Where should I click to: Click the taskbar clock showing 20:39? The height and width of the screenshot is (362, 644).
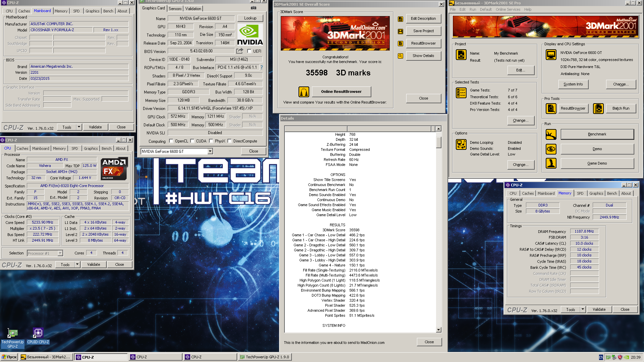click(x=635, y=357)
